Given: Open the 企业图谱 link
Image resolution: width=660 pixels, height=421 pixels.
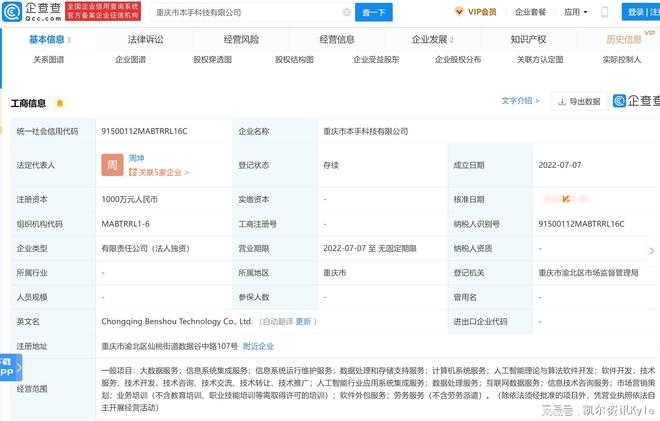Looking at the screenshot, I should point(130,60).
